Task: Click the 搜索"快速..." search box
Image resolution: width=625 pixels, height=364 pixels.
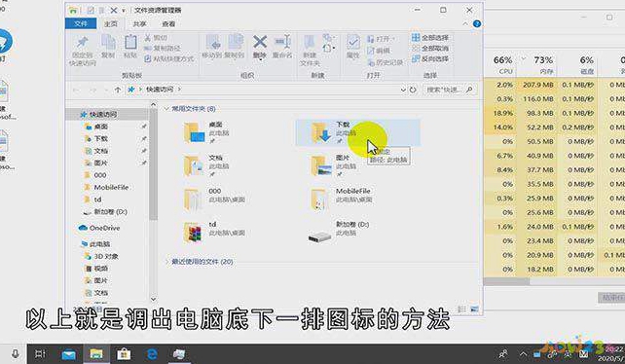Action: (450, 90)
